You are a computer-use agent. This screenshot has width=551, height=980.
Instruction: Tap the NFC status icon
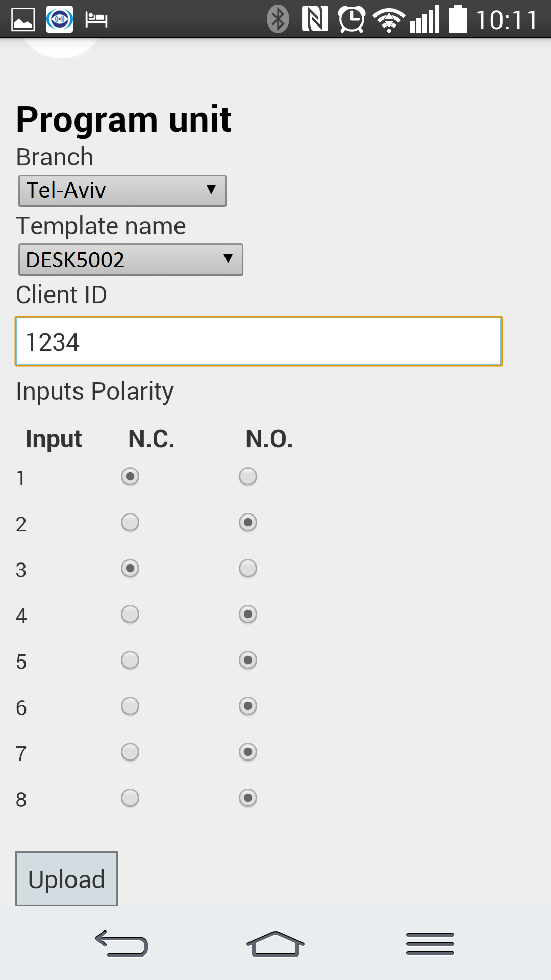tap(315, 19)
